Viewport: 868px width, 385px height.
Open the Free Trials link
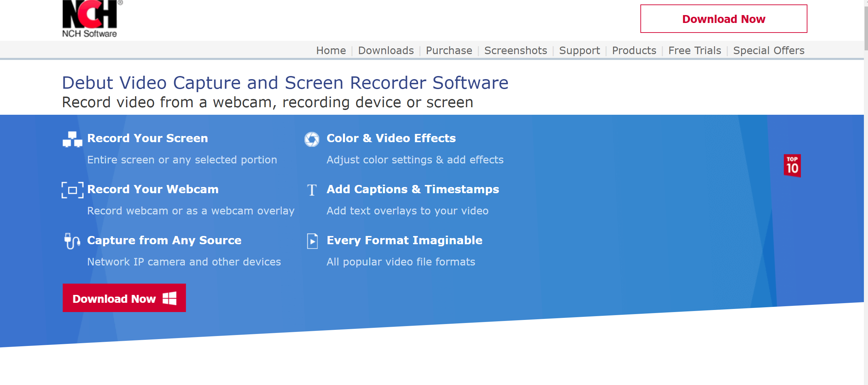click(694, 51)
